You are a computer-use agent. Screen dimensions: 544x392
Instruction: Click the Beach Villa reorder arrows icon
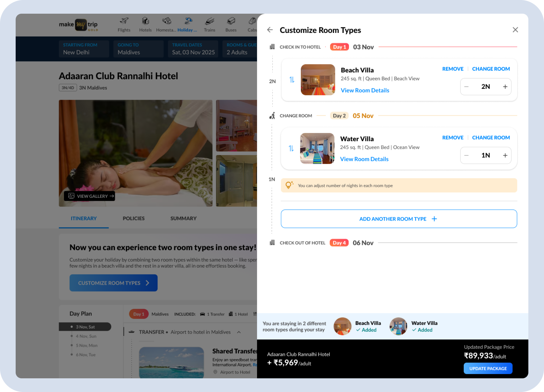point(292,80)
